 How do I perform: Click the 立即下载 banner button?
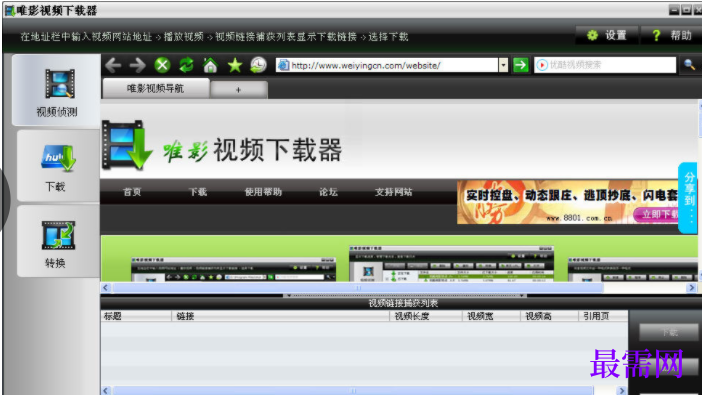(657, 215)
